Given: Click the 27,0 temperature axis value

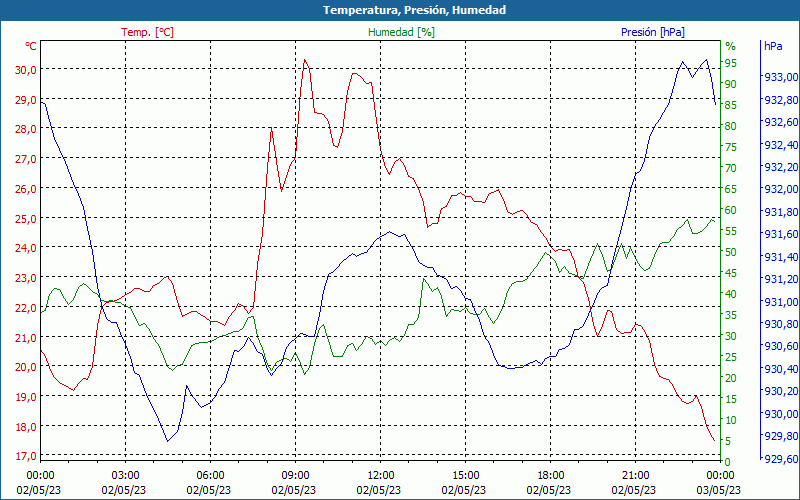Looking at the screenshot, I should pos(26,159).
